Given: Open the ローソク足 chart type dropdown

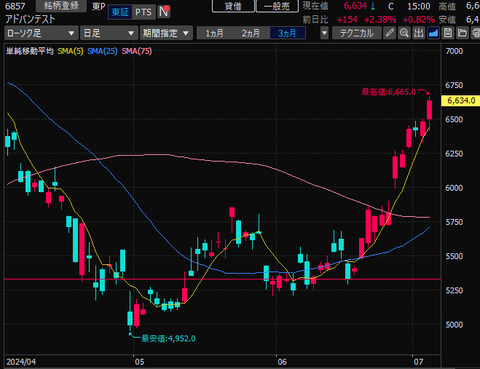Looking at the screenshot, I should click(x=41, y=33).
